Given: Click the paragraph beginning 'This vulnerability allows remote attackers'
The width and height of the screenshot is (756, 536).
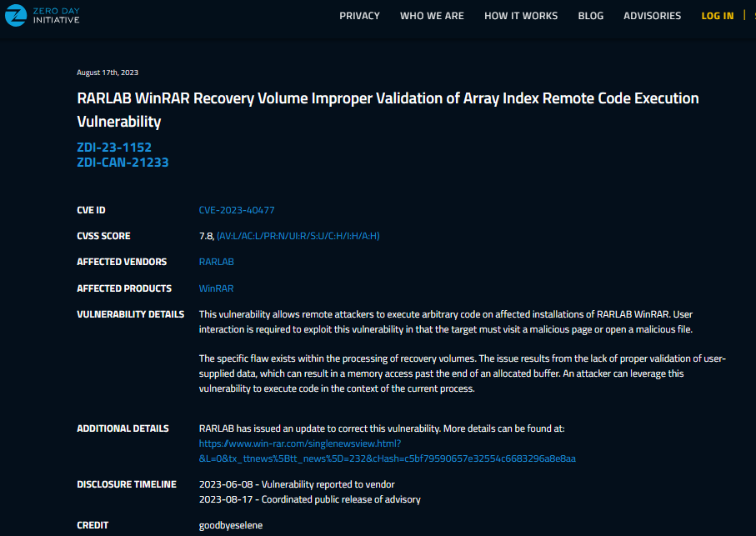Looking at the screenshot, I should tap(446, 322).
